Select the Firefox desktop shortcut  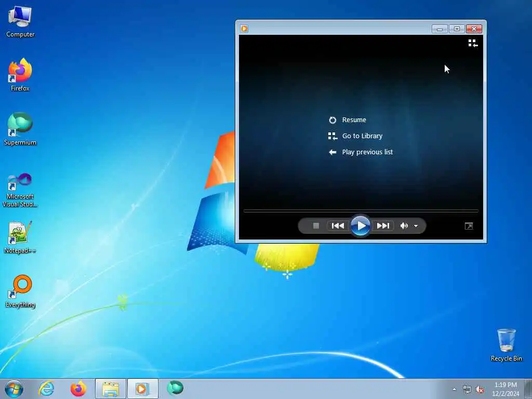(20, 75)
